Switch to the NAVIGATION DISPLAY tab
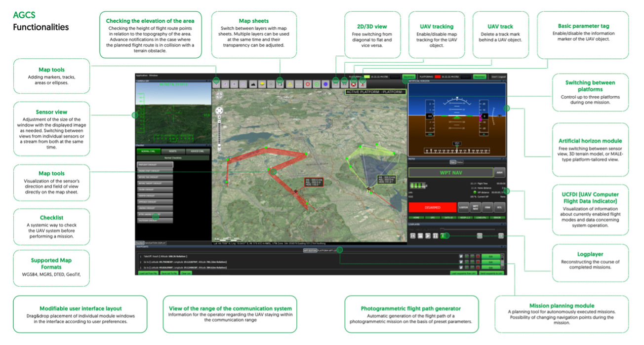 [155, 243]
